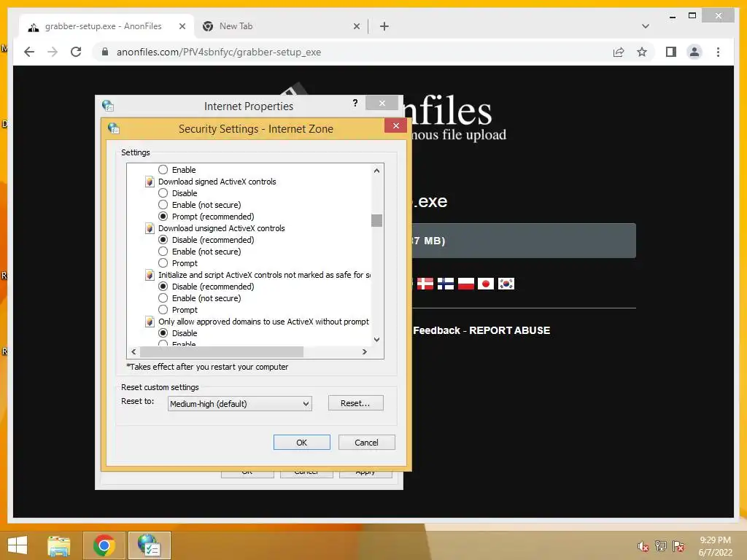
Task: Click the Chrome taskbar icon
Action: pyautogui.click(x=104, y=545)
